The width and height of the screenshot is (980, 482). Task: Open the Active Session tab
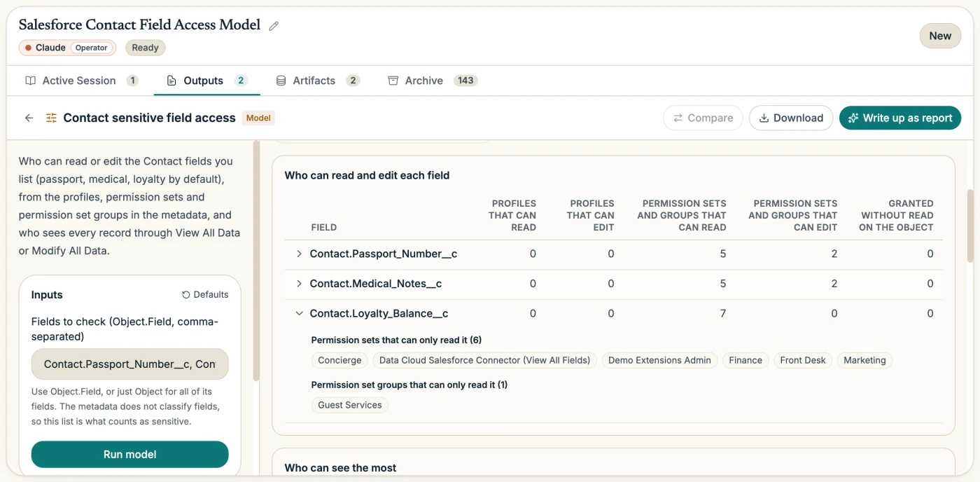coord(82,81)
